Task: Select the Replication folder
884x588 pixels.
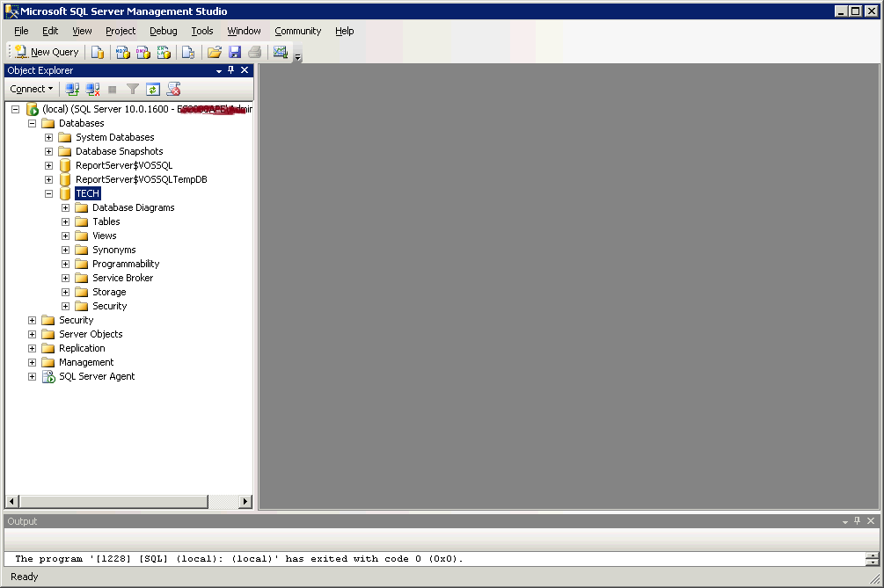Action: [x=82, y=349]
